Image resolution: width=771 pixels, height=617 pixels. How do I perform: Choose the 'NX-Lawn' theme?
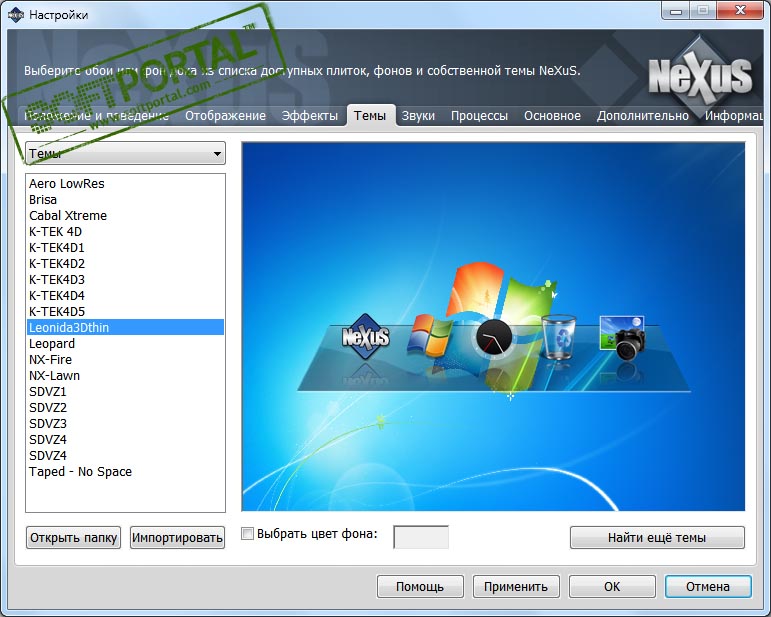tap(125, 376)
